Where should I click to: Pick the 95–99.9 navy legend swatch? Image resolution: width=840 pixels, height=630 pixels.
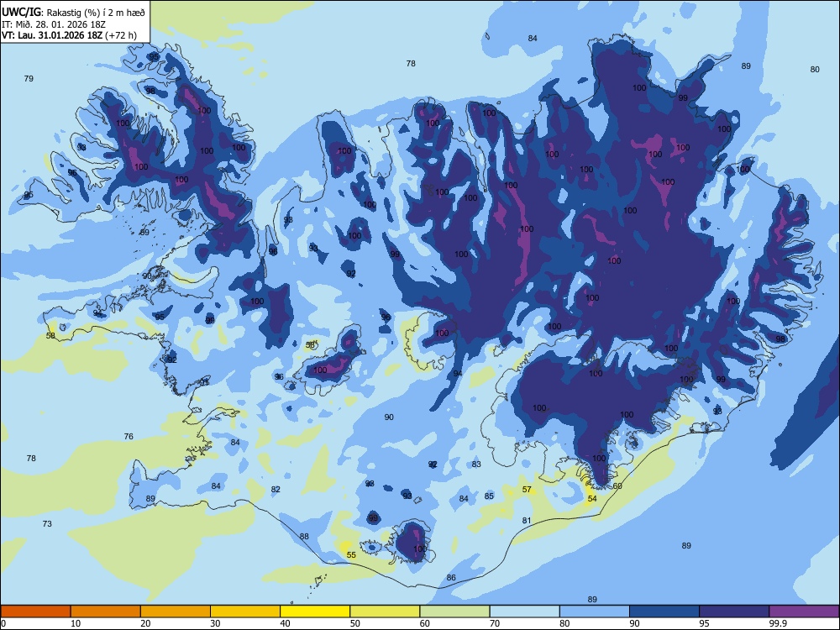point(734,612)
